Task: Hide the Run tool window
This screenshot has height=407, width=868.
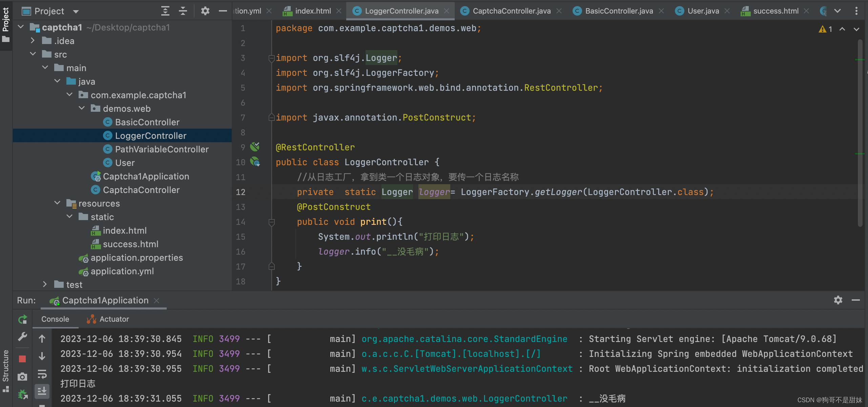Action: [x=855, y=300]
